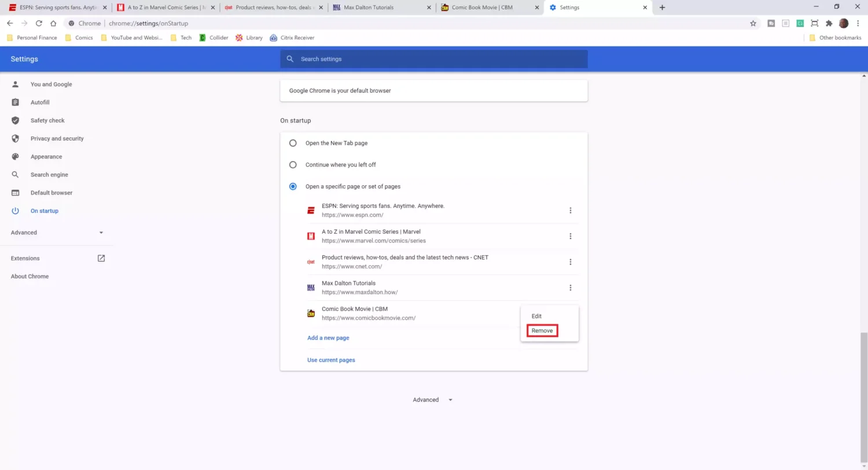
Task: Click the browser Back arrow
Action: [10, 23]
